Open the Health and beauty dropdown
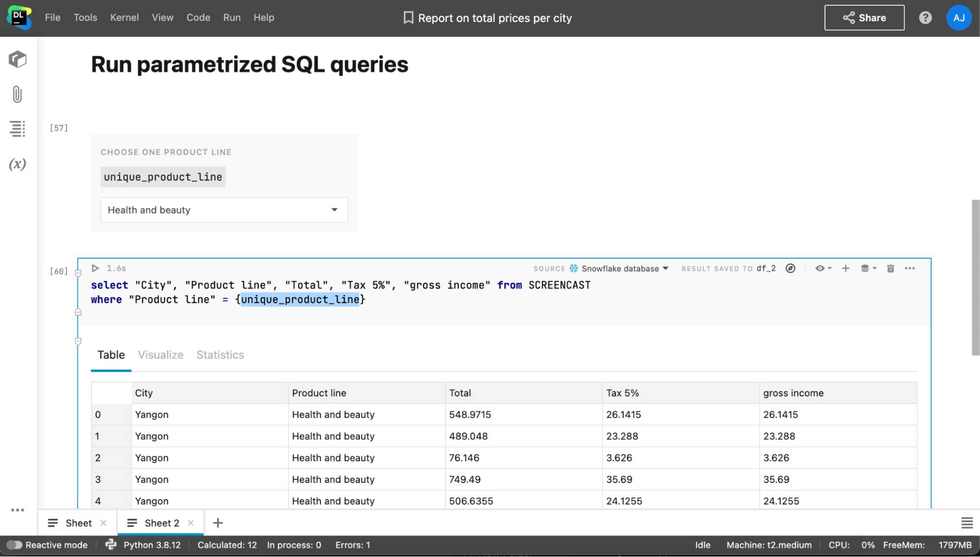 coord(224,210)
